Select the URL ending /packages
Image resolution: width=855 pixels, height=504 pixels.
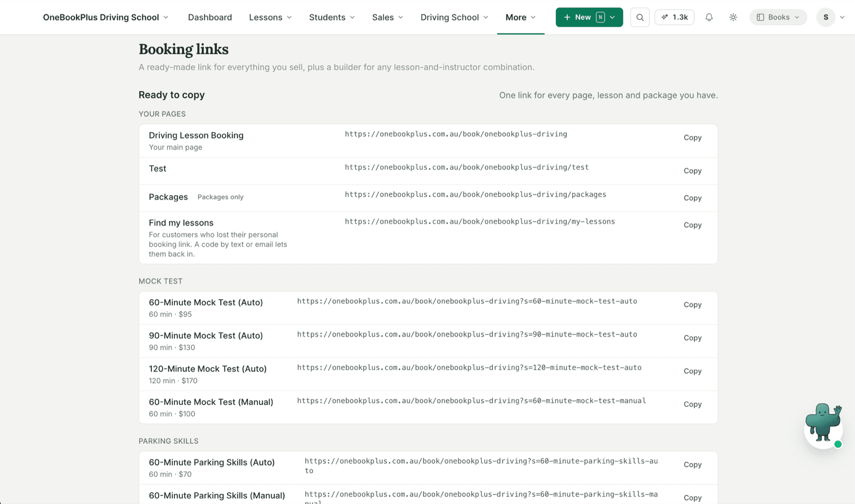click(476, 195)
